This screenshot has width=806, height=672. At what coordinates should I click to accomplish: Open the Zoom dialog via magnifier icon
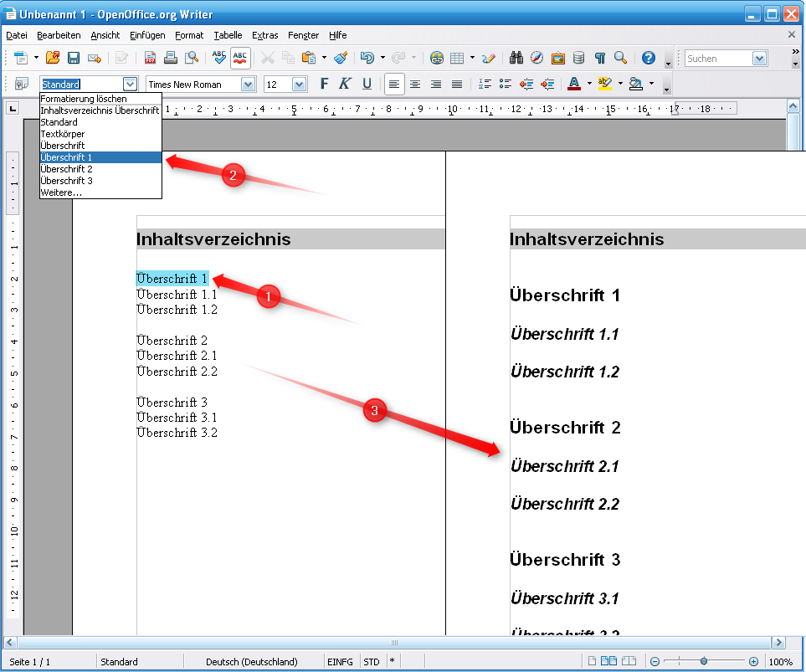coord(620,59)
